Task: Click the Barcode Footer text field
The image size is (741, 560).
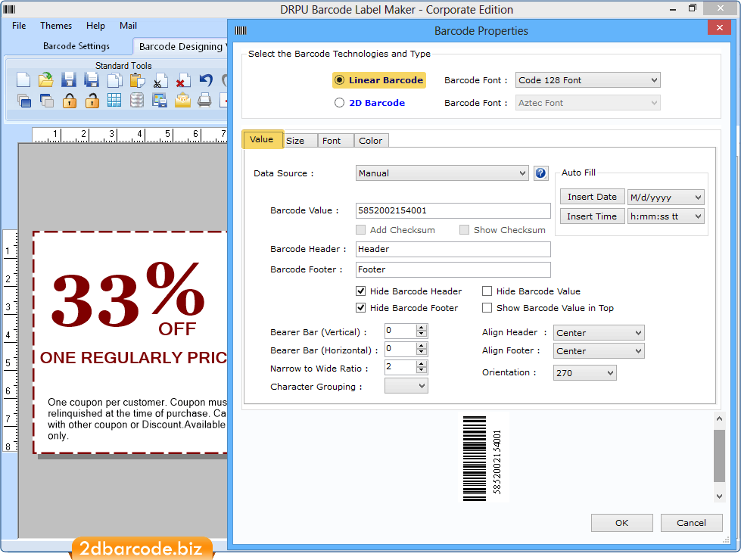Action: pos(453,269)
